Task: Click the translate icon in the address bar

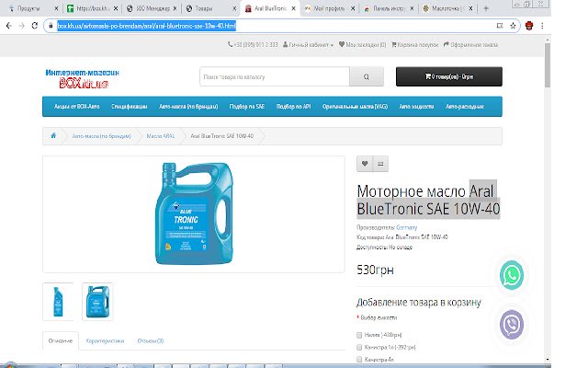Action: tap(500, 26)
